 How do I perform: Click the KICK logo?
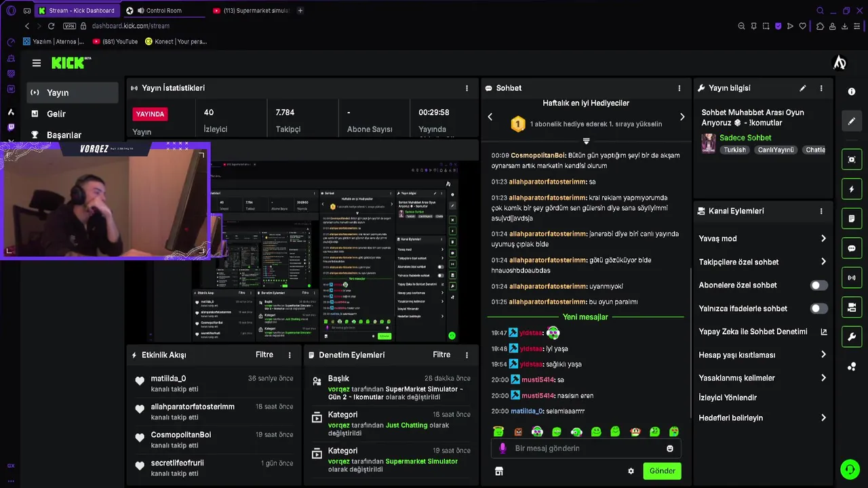71,62
